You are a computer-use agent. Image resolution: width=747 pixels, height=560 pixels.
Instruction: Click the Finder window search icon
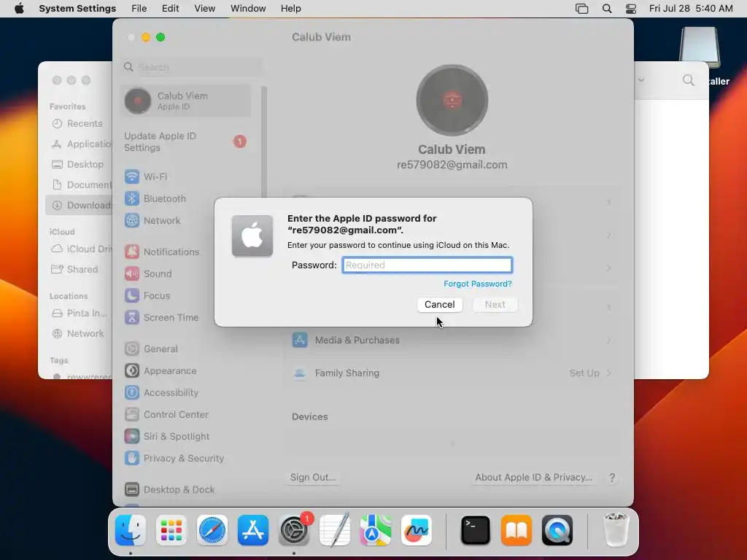[x=689, y=80]
